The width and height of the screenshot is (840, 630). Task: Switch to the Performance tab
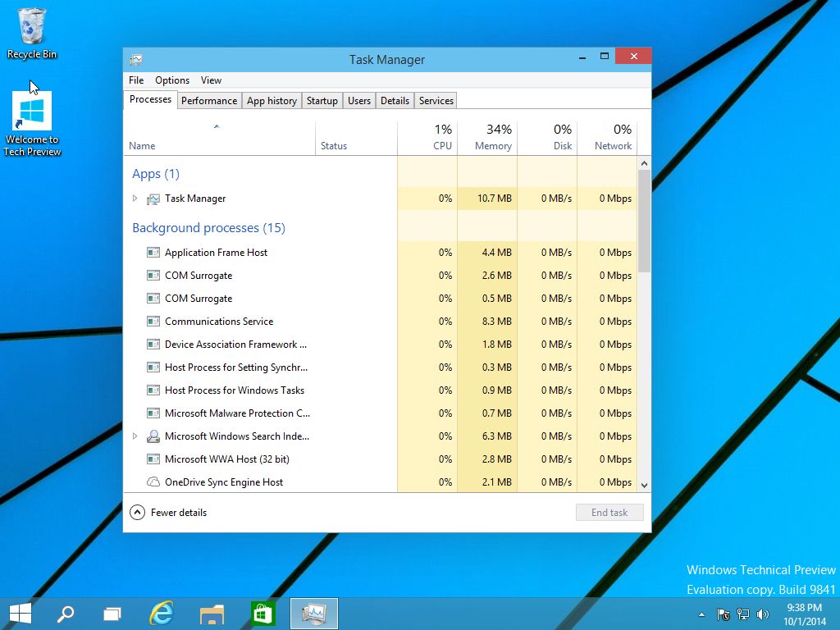point(209,101)
